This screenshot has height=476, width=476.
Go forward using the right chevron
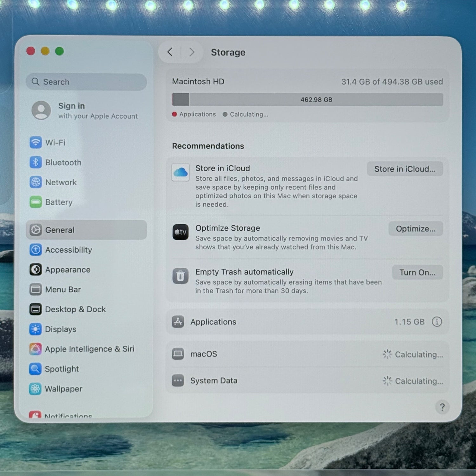(x=192, y=52)
